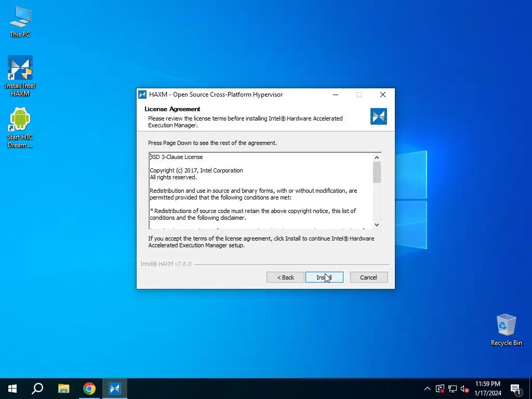Minimize the HAXM installer window
The image size is (532, 399).
tap(336, 95)
